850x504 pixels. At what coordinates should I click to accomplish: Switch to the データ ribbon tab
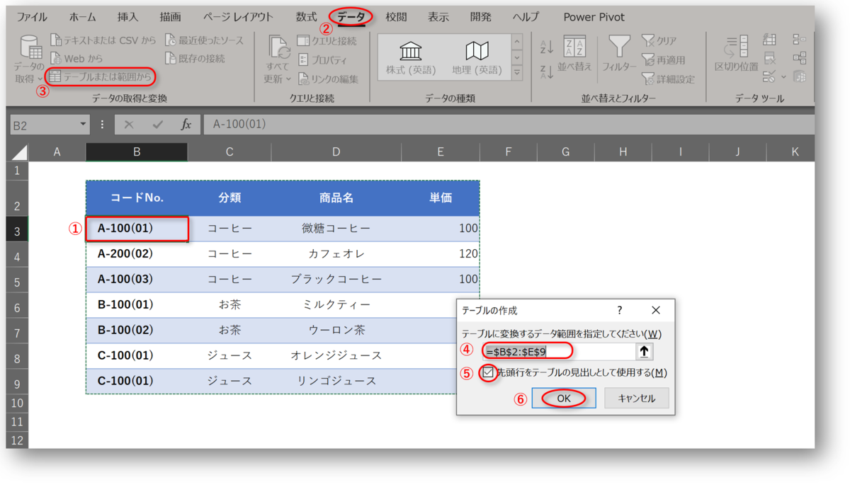[x=351, y=16]
